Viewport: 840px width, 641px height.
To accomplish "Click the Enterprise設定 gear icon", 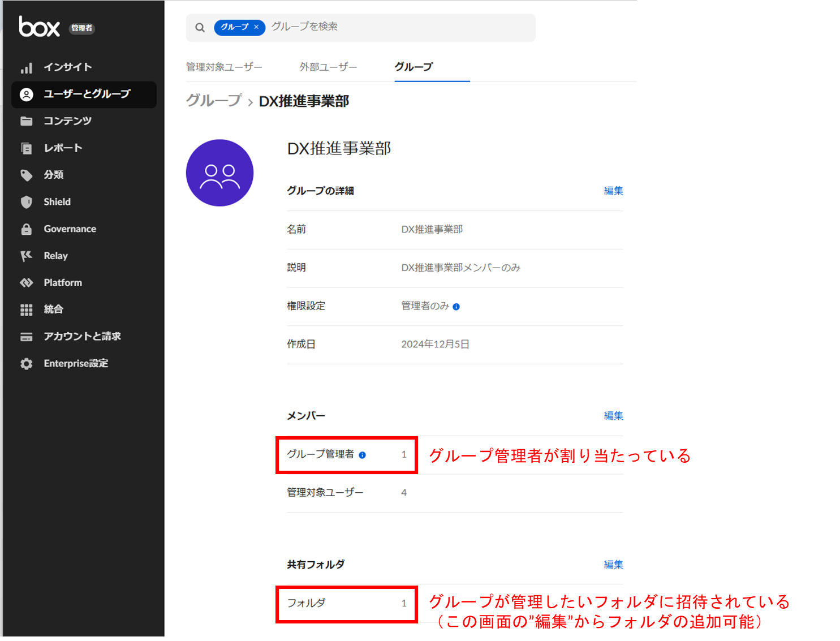I will (26, 364).
